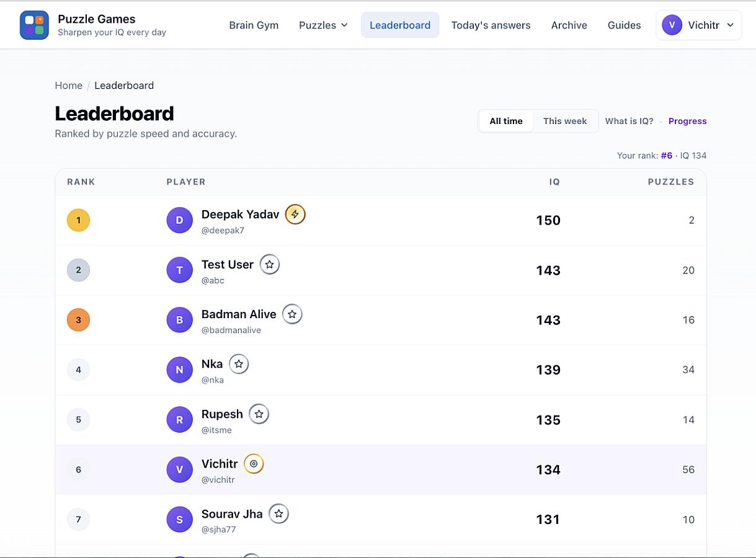
Task: Select the All time filter
Action: 506,121
